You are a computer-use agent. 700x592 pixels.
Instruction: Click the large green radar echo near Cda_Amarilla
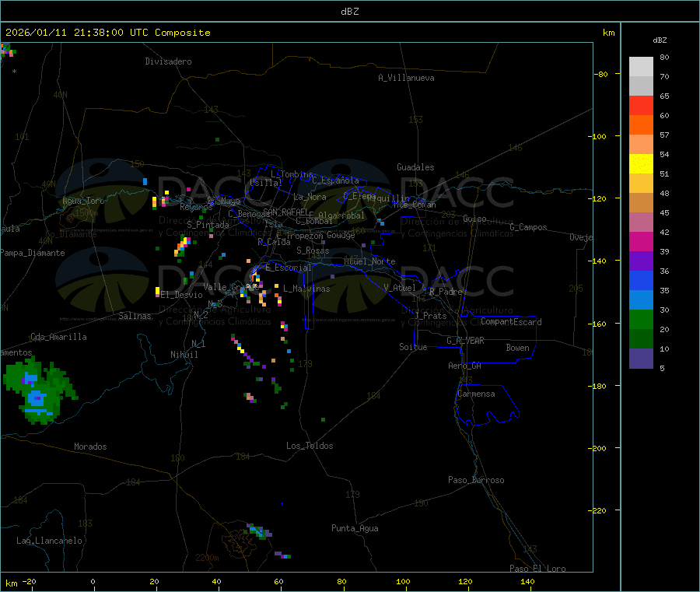tap(40, 392)
